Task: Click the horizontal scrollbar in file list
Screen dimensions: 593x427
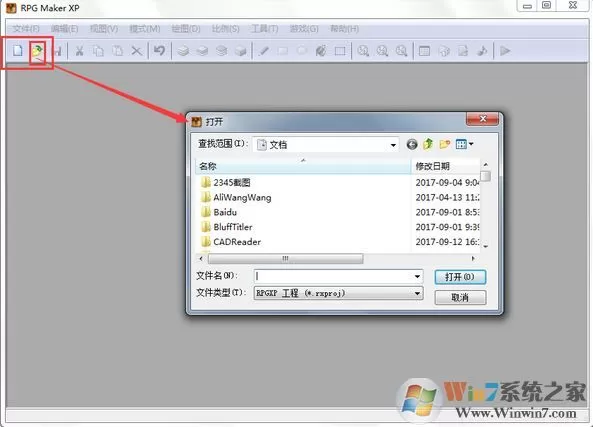Action: point(286,259)
